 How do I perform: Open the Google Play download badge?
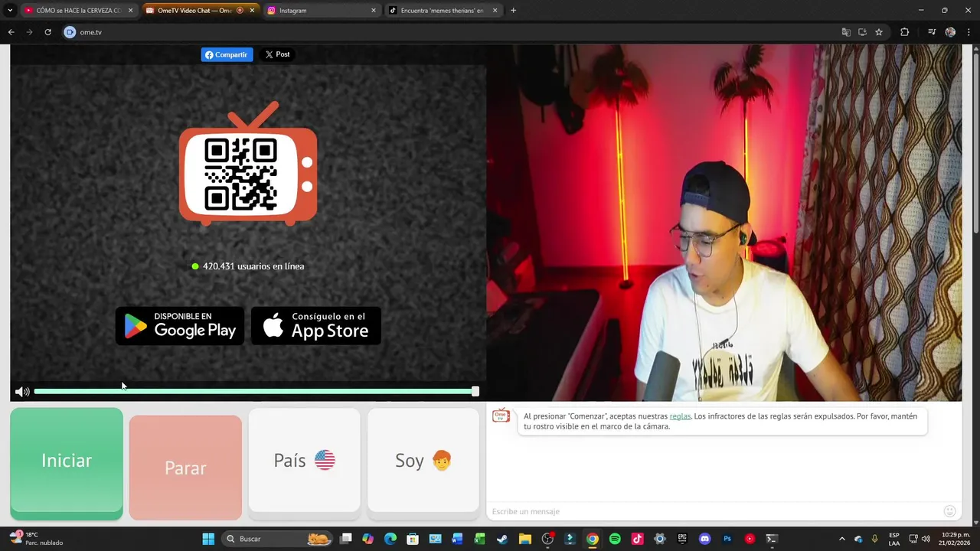pyautogui.click(x=180, y=326)
